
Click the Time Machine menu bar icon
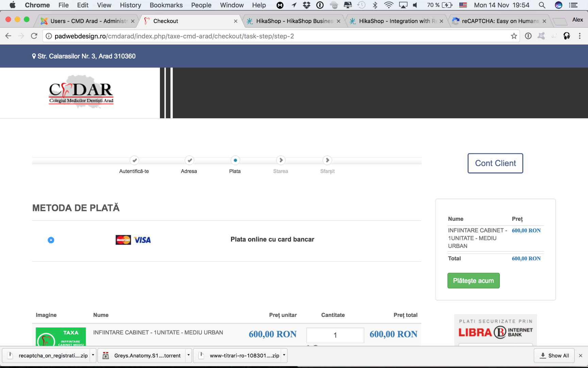361,5
